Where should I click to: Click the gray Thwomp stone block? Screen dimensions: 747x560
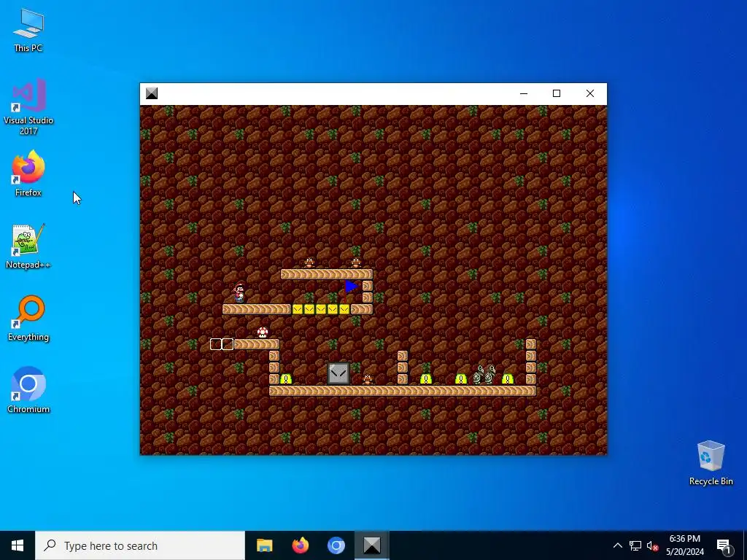[338, 373]
